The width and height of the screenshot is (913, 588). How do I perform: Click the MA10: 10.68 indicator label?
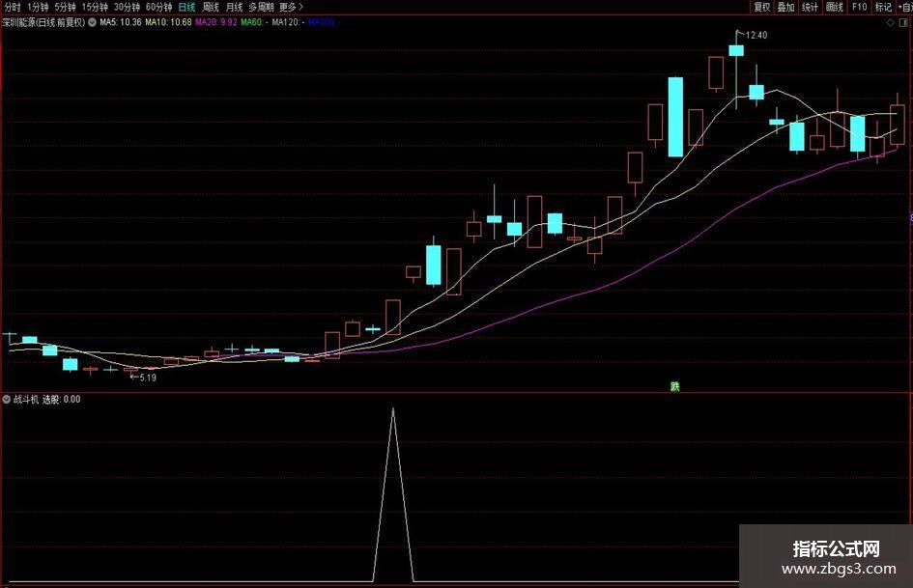pyautogui.click(x=168, y=22)
